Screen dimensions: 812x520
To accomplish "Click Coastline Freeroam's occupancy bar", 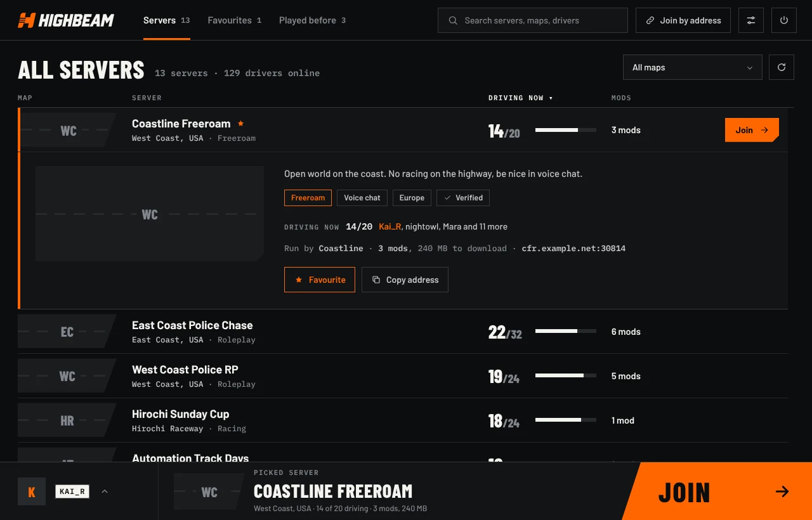I will tap(566, 130).
